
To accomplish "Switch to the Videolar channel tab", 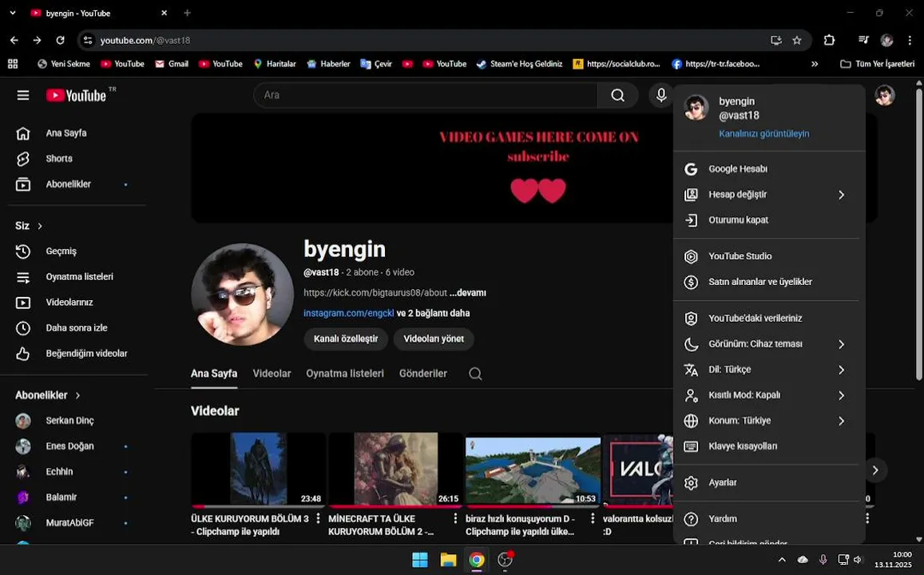I will pos(272,374).
